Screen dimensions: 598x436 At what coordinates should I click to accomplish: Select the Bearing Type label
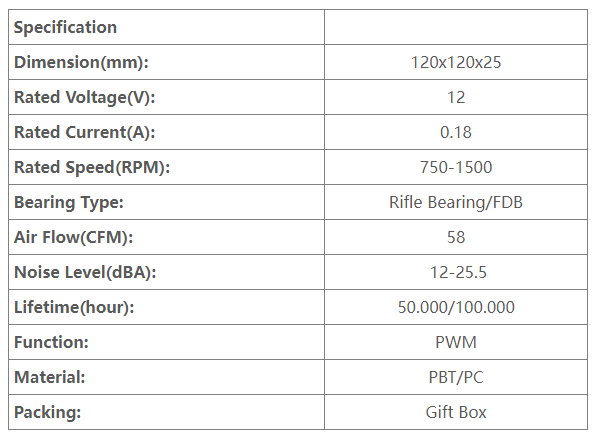[x=69, y=203]
